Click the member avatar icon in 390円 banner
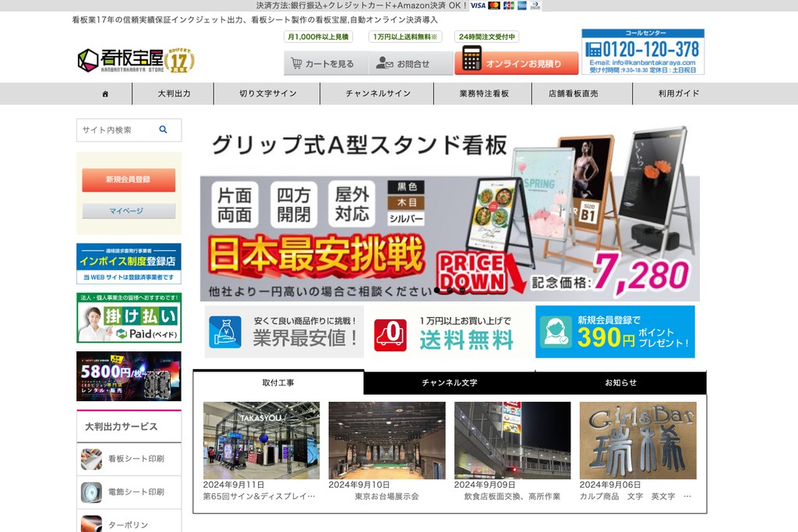This screenshot has height=532, width=798. pyautogui.click(x=556, y=332)
